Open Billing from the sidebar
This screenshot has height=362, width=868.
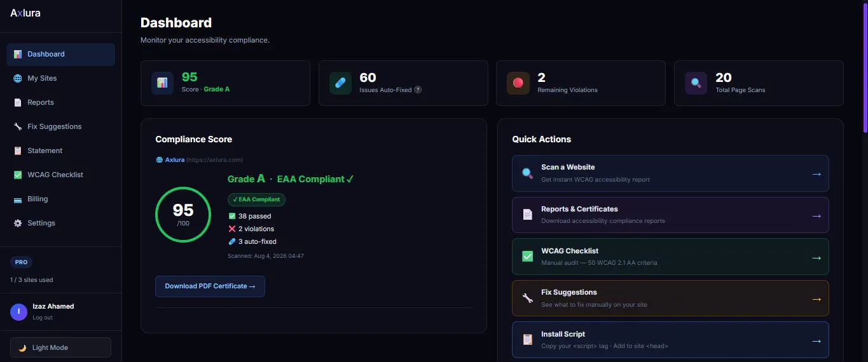tap(60, 199)
